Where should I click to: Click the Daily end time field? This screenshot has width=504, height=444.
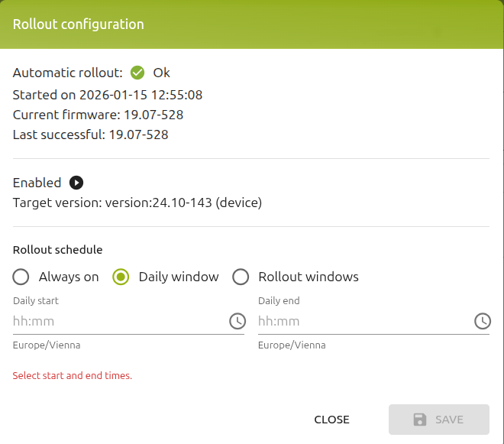(373, 321)
